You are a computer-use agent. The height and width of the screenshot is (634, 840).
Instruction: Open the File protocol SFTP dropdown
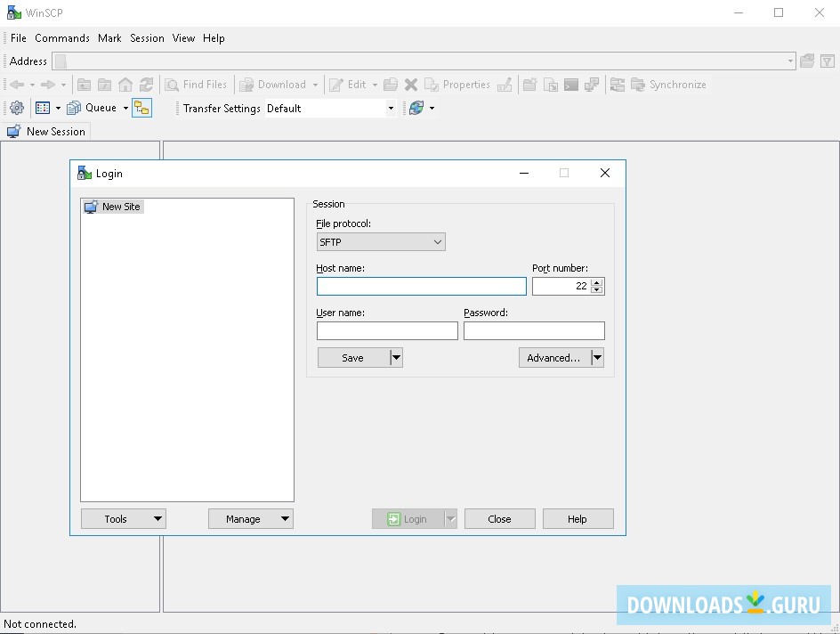[381, 242]
